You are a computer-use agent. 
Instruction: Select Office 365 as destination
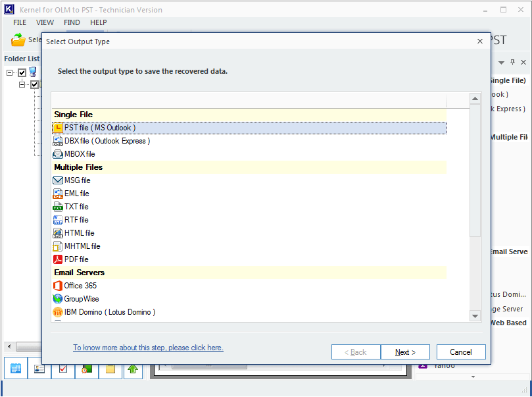coord(80,286)
